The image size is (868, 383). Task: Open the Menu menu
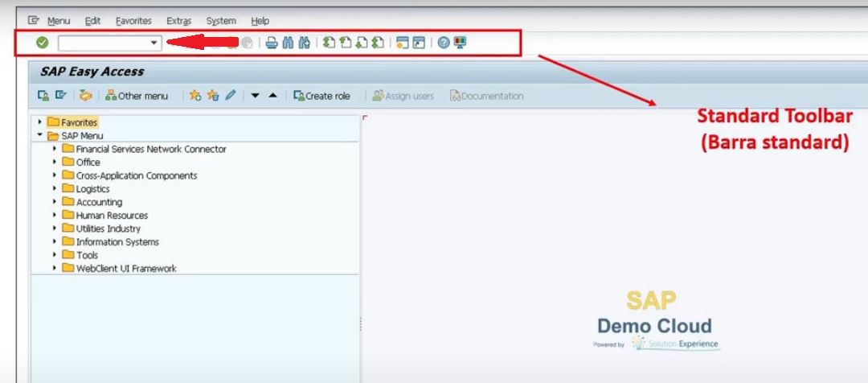coord(59,21)
